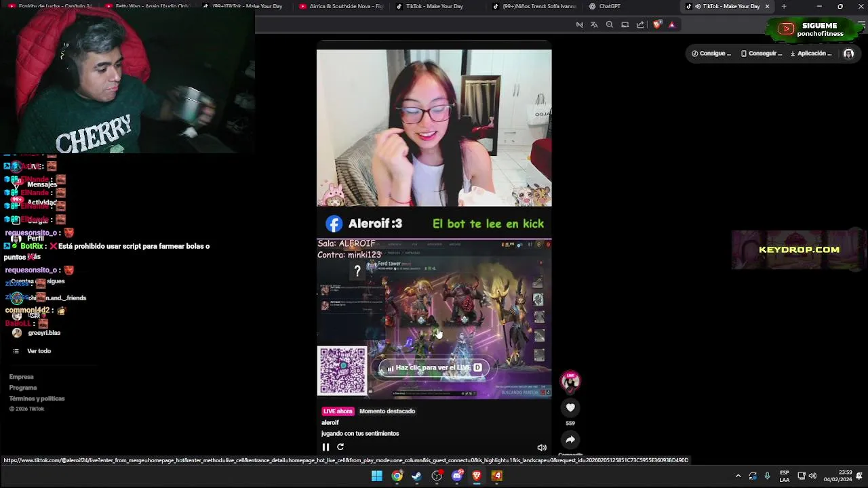The width and height of the screenshot is (868, 488).
Task: Open the profile avatar in TikTok header
Action: 848,54
